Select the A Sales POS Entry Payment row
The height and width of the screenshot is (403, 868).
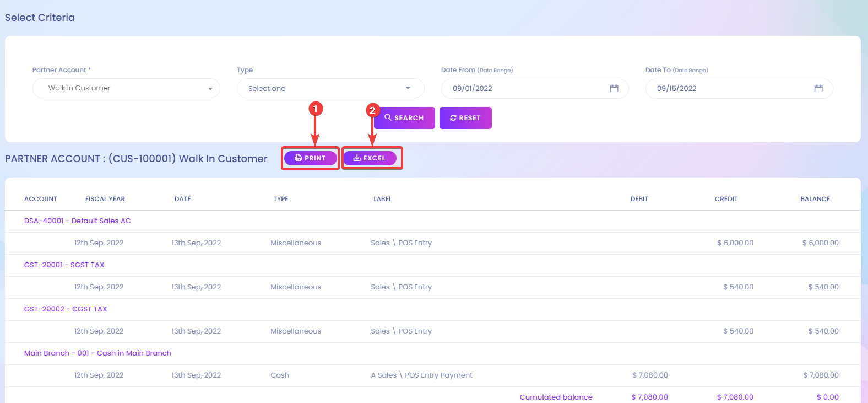pos(421,375)
